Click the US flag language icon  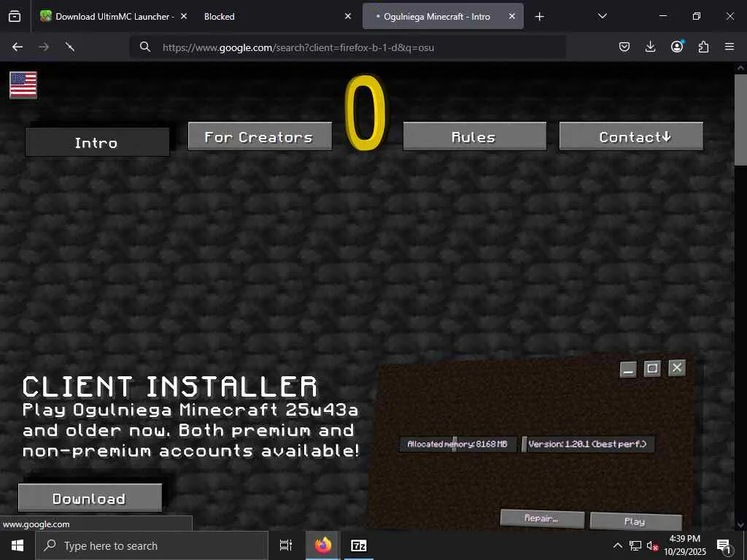[23, 85]
